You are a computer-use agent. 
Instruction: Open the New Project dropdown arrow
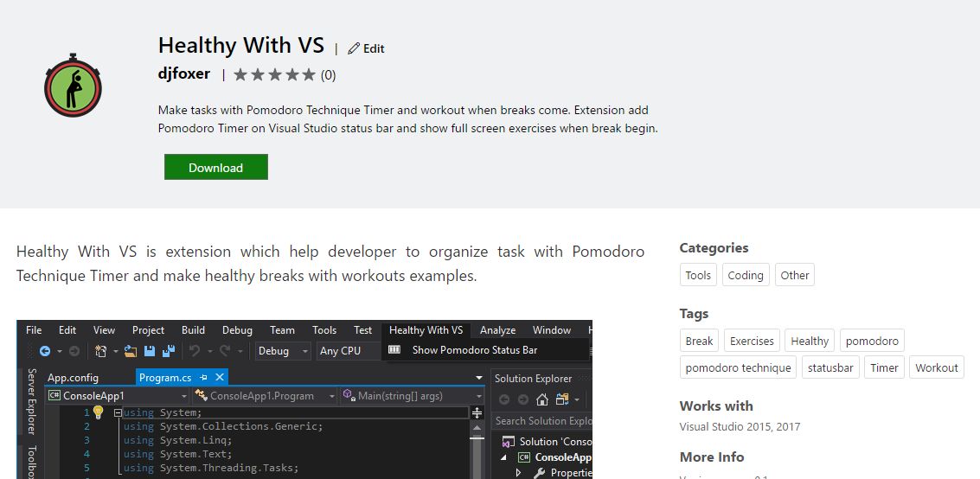(116, 352)
